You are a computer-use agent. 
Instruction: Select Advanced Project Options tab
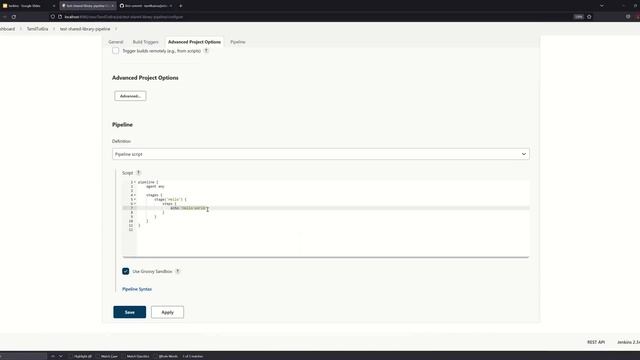click(x=194, y=42)
